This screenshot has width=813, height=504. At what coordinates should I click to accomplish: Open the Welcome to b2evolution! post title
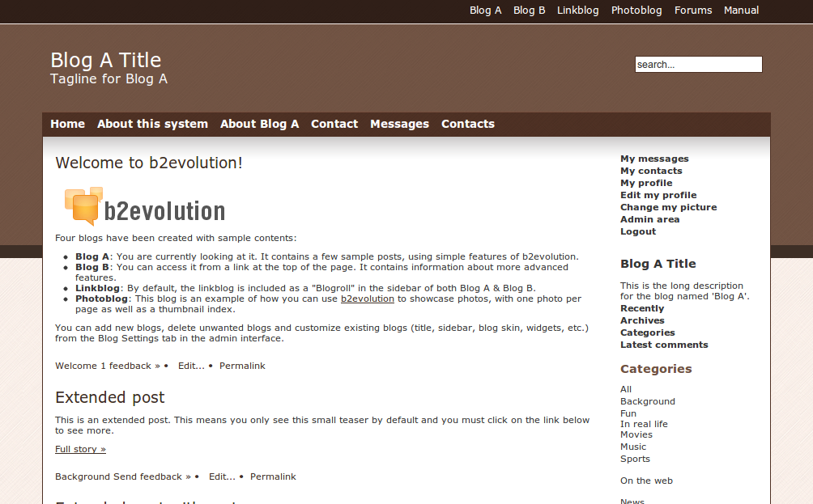[x=149, y=163]
